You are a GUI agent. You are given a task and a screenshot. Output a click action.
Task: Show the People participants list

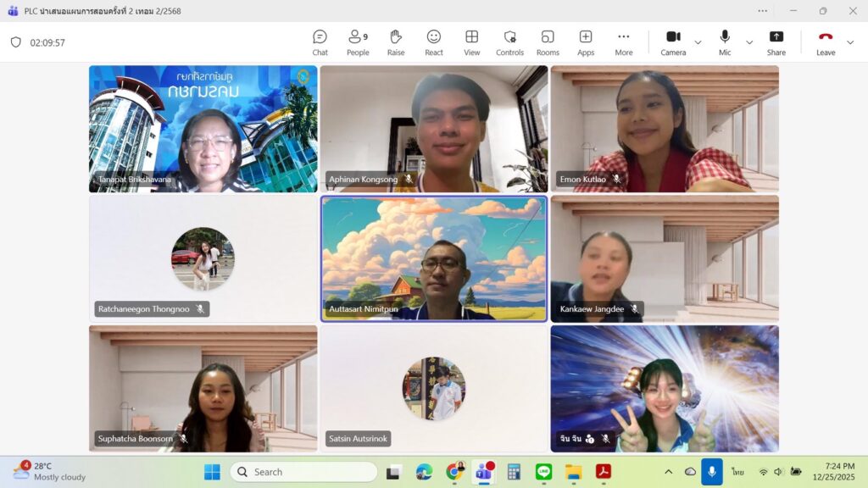tap(358, 42)
